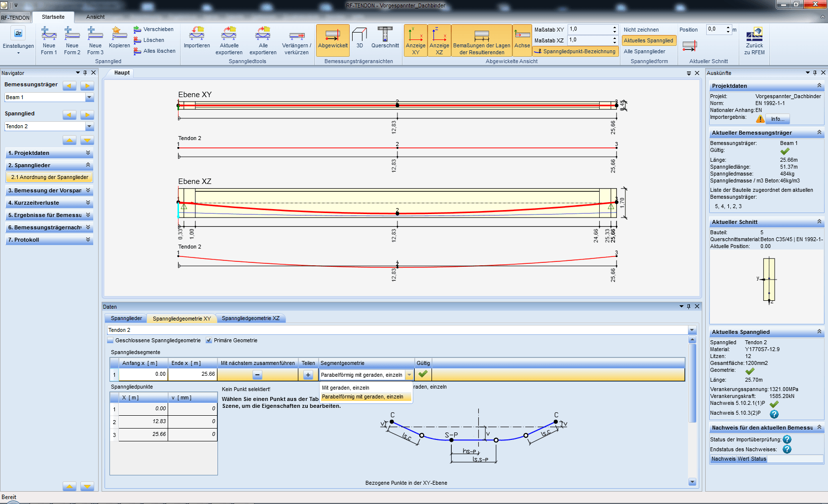
Task: Click help icon for Nachweis 5.10.3(2)P
Action: (x=774, y=414)
